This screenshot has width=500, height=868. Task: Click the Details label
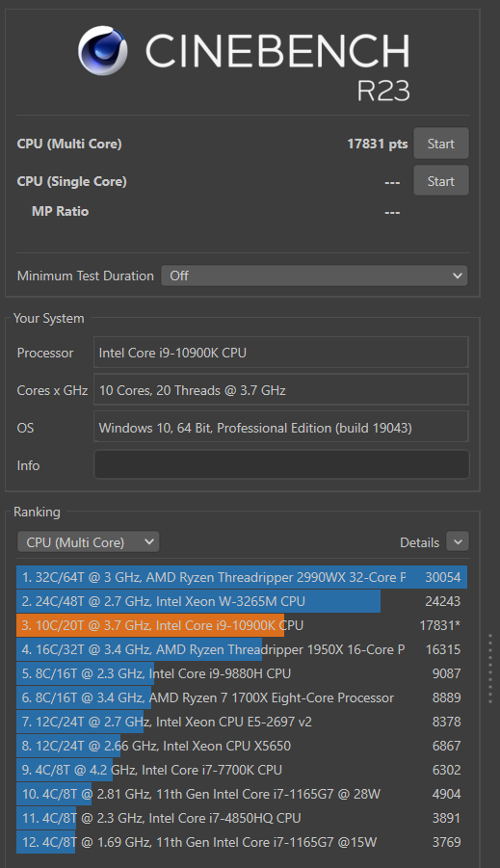[419, 542]
